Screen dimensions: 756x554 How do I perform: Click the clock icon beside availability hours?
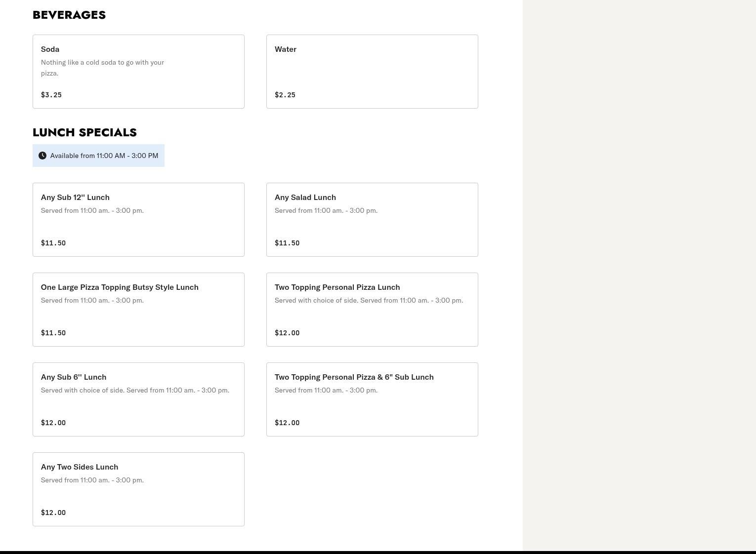pyautogui.click(x=42, y=156)
